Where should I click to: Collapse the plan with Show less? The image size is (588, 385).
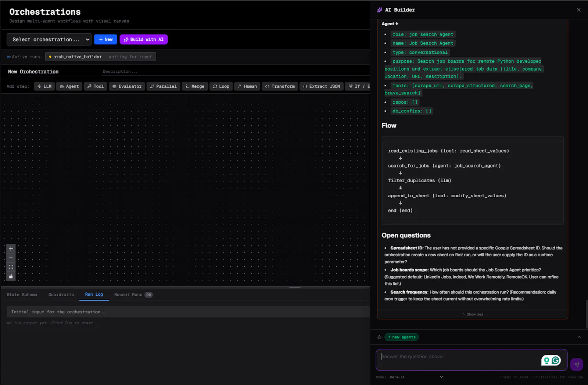pyautogui.click(x=473, y=314)
